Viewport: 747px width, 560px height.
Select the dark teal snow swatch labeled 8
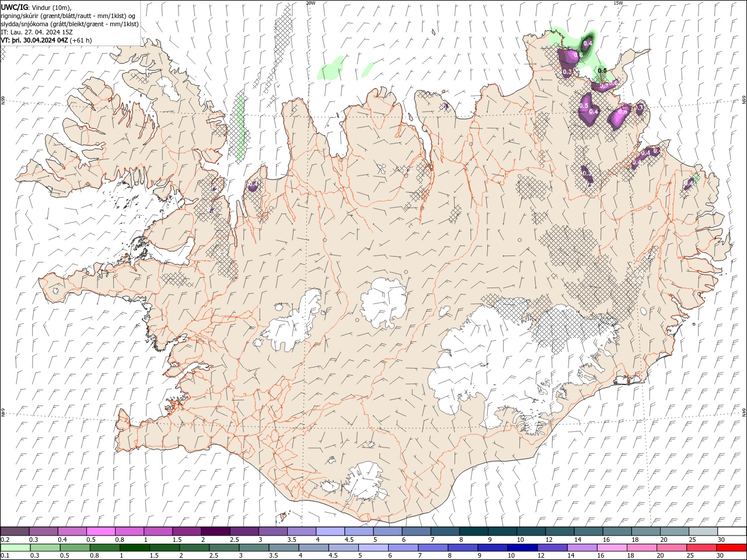coord(473,531)
